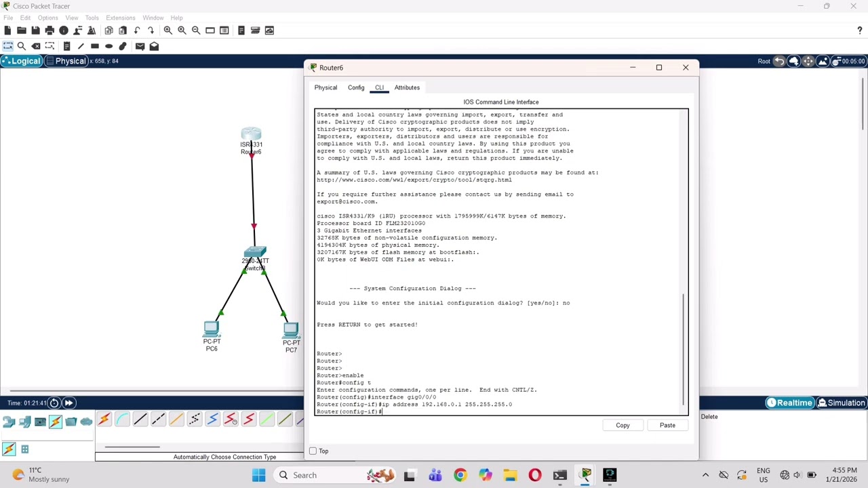This screenshot has height=488, width=868.
Task: Zoom out of workspace
Action: pyautogui.click(x=196, y=30)
